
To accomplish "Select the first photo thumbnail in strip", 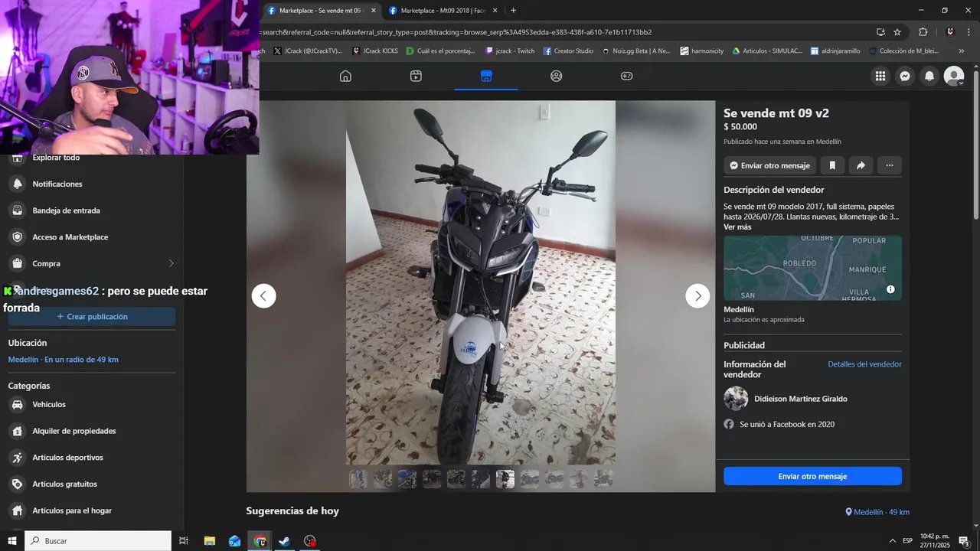I will (x=358, y=479).
